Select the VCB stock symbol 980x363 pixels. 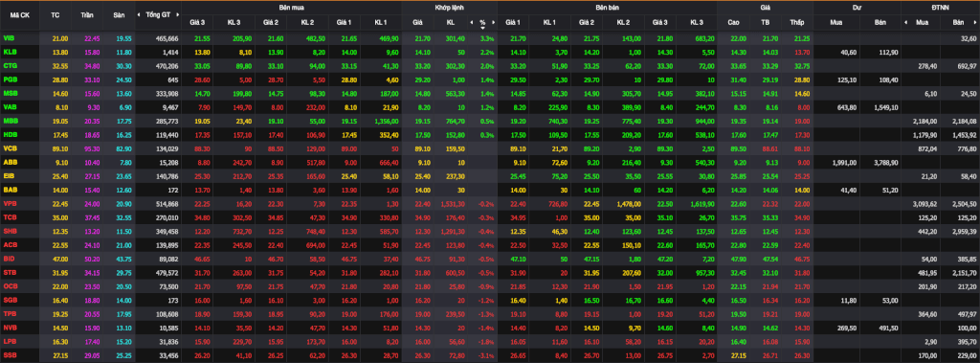click(10, 148)
